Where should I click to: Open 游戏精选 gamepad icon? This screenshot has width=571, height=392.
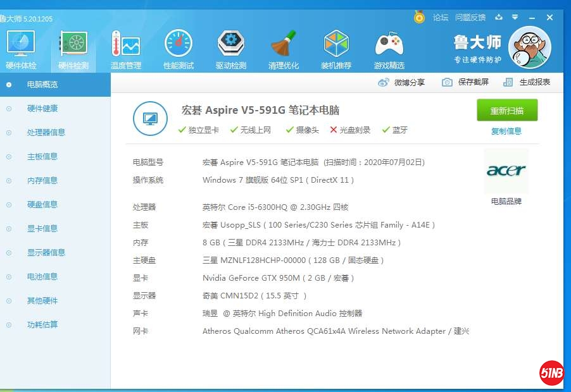point(389,44)
